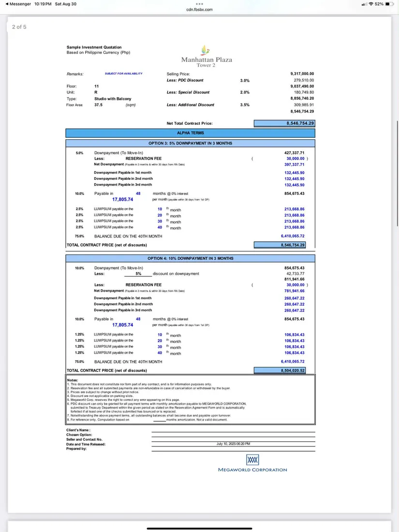The width and height of the screenshot is (399, 532).
Task: Select Option 4 total 8,504,020.52 cell
Action: (x=284, y=370)
